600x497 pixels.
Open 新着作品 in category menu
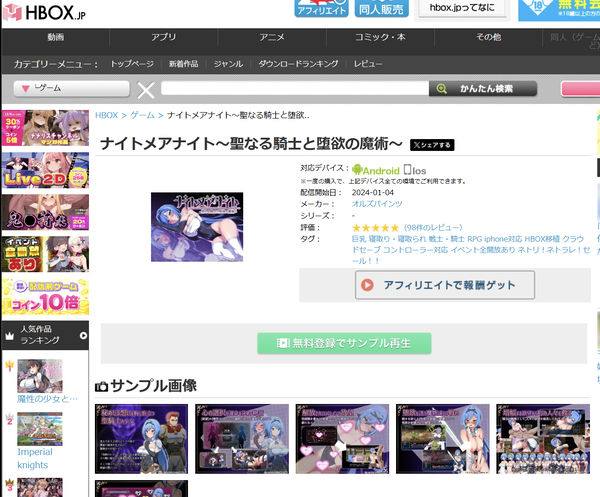click(184, 64)
